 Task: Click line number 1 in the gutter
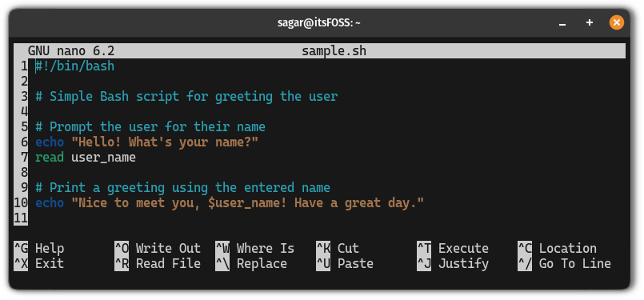pos(23,66)
